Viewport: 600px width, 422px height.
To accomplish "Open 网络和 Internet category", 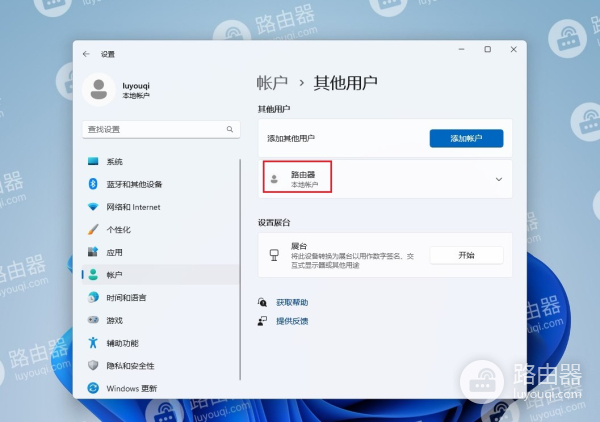I will (161, 207).
